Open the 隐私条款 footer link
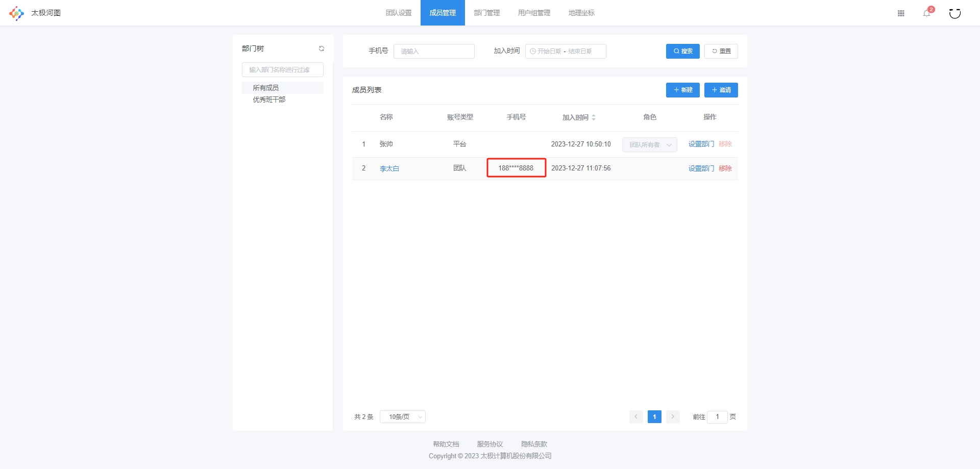The height and width of the screenshot is (469, 980). coord(534,444)
